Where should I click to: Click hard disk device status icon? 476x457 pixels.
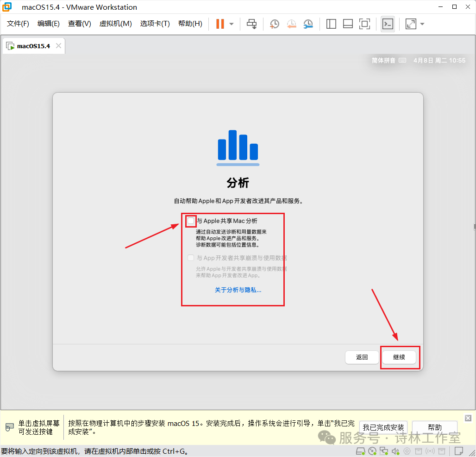click(x=360, y=451)
